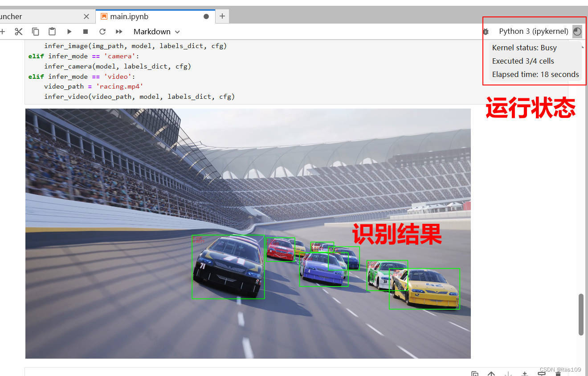Viewport: 588px width, 376px height.
Task: Move cell down with the greyed arrow icon
Action: point(508,374)
